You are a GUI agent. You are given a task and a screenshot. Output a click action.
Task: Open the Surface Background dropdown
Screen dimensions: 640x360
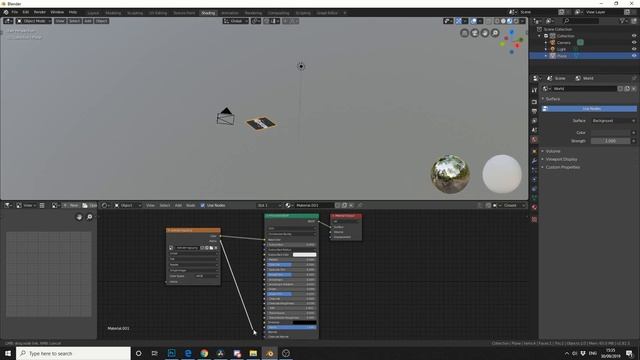(x=613, y=121)
